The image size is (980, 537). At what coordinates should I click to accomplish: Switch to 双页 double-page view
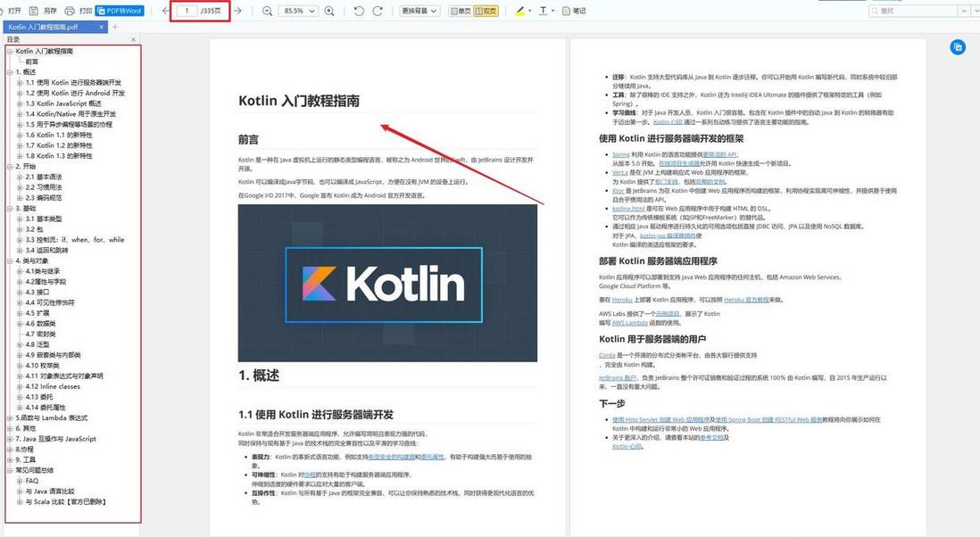click(x=486, y=11)
